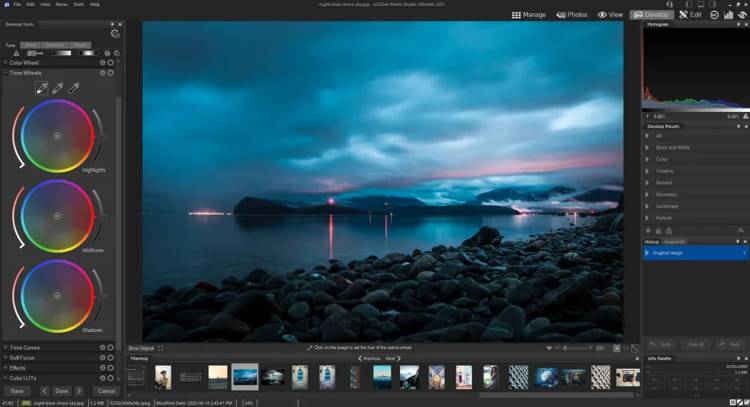Click the add preset plus icon
The width and height of the screenshot is (750, 407).
coord(648,231)
